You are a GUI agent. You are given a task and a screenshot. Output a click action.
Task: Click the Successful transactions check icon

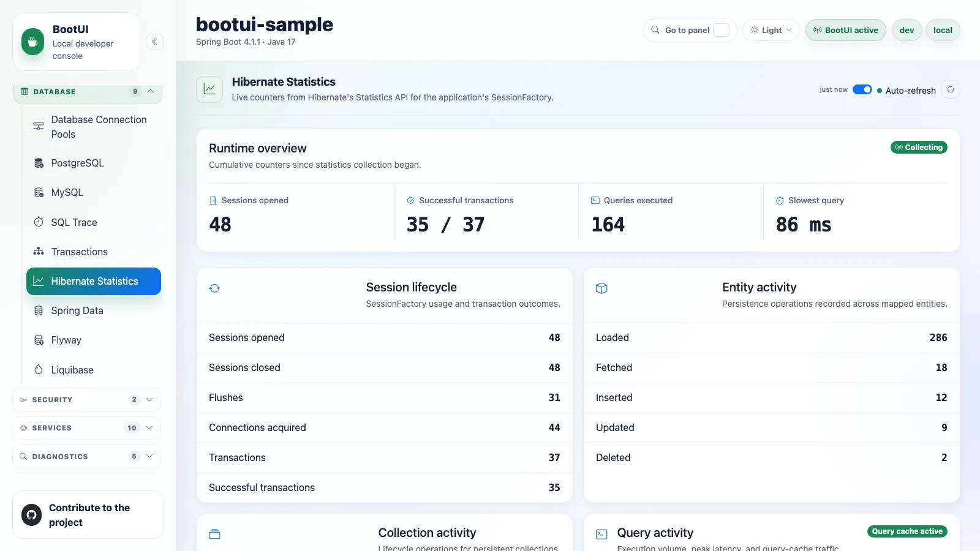tap(410, 200)
